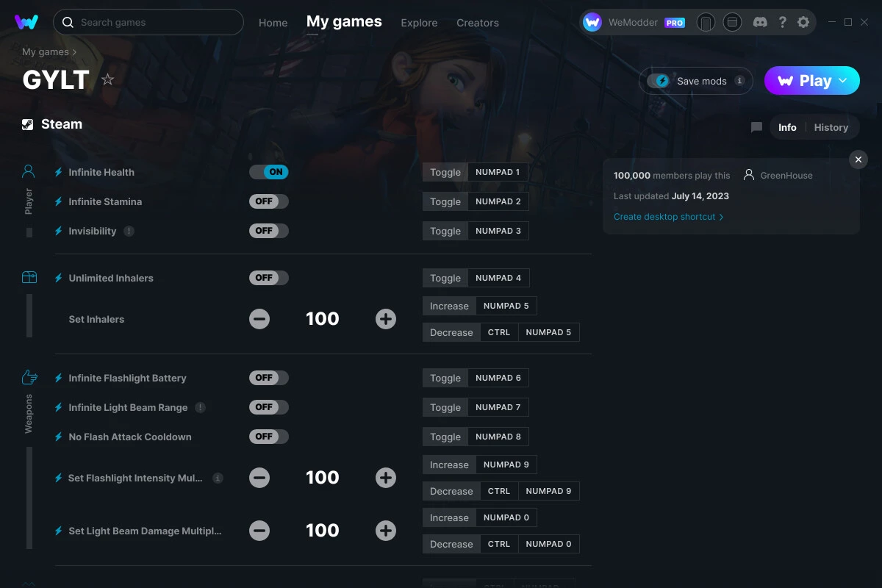Click the Unlimited Inhalers mod label

111,278
